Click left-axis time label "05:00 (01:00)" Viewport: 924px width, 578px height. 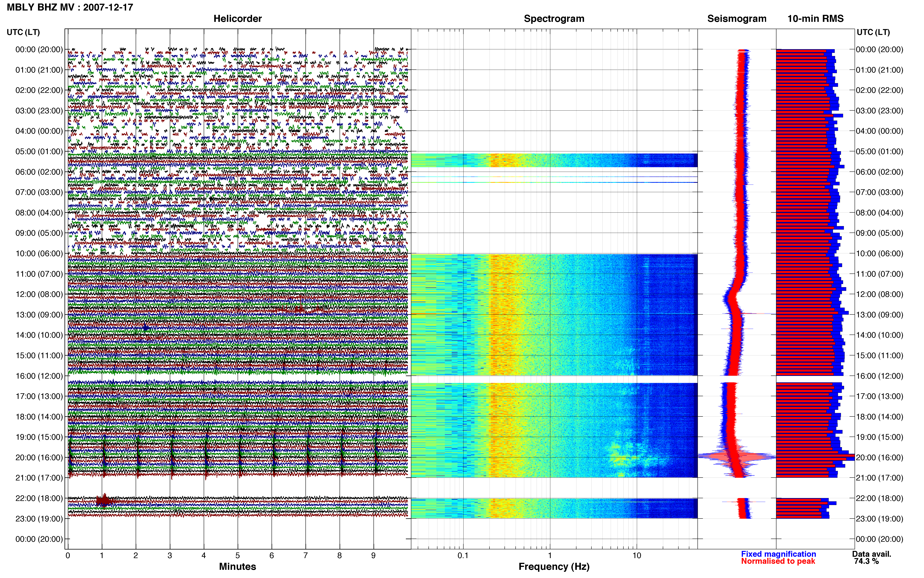coord(39,151)
